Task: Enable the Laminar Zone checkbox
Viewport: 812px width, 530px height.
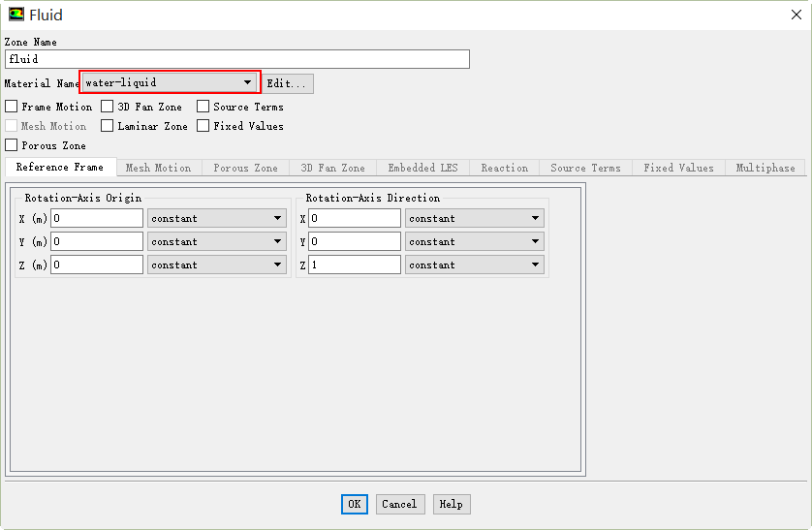Action: click(108, 126)
